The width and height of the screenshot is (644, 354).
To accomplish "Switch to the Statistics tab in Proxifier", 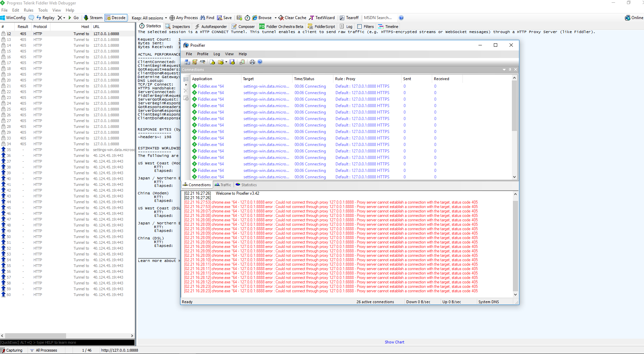I will point(246,185).
